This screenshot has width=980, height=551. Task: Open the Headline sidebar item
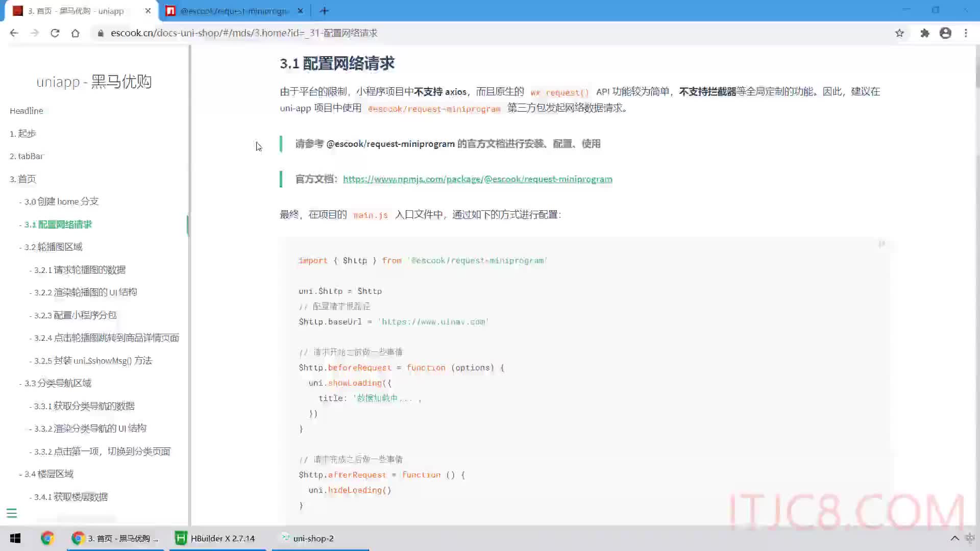pos(27,111)
